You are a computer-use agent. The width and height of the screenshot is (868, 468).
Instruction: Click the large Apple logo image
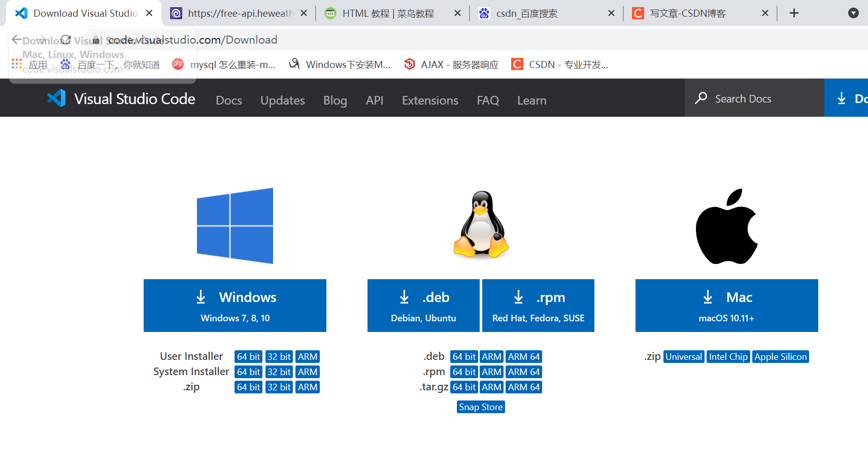click(726, 226)
